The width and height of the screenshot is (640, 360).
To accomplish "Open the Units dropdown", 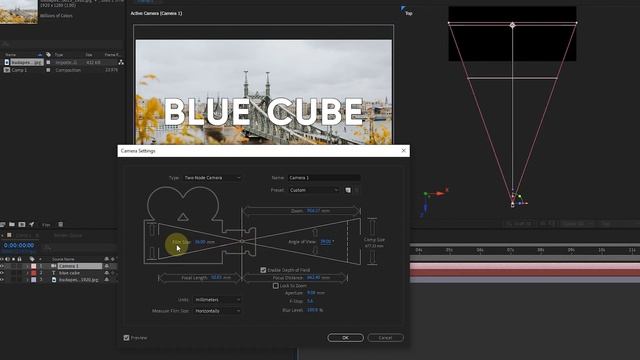I will pyautogui.click(x=217, y=300).
